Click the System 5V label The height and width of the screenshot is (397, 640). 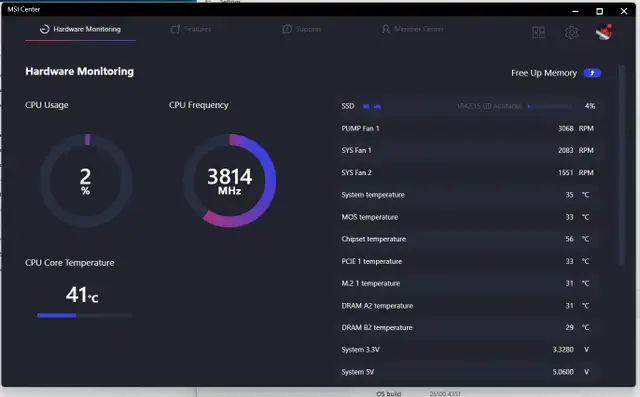(358, 372)
